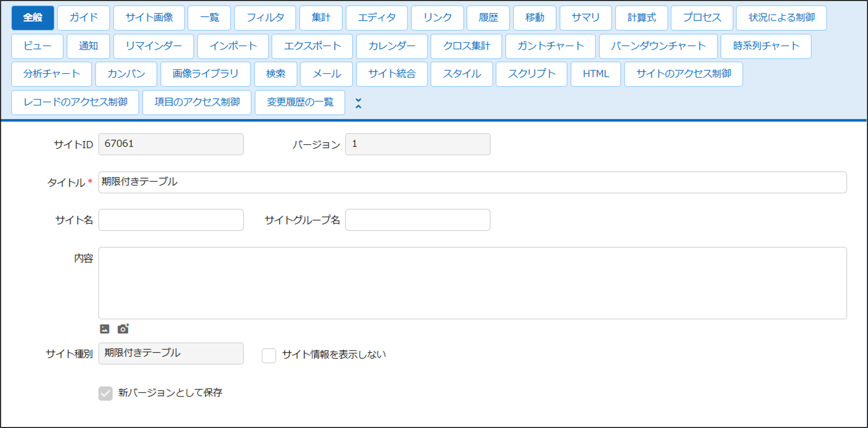Switch to サイト画像 tab

pos(149,18)
